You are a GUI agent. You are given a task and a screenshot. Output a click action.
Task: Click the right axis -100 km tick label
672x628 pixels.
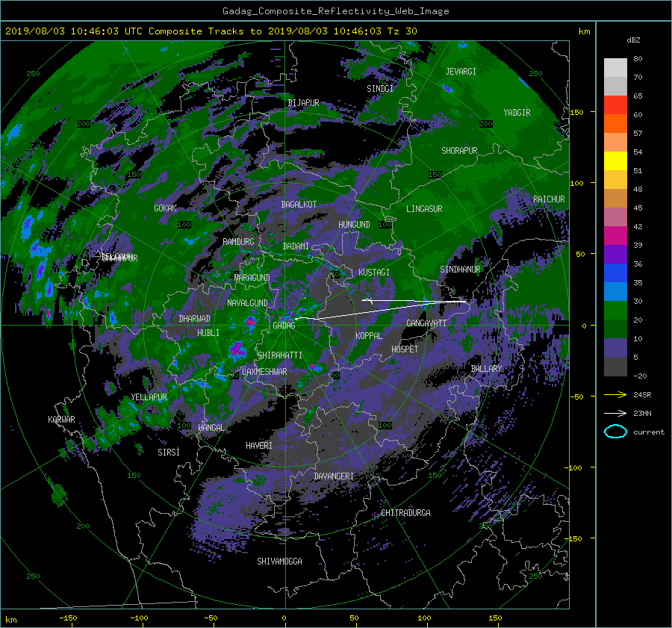[x=575, y=467]
